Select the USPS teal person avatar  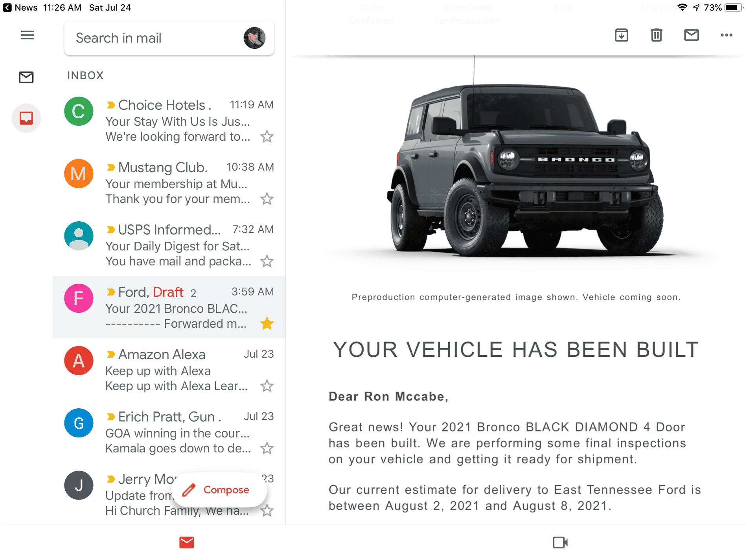(x=79, y=236)
